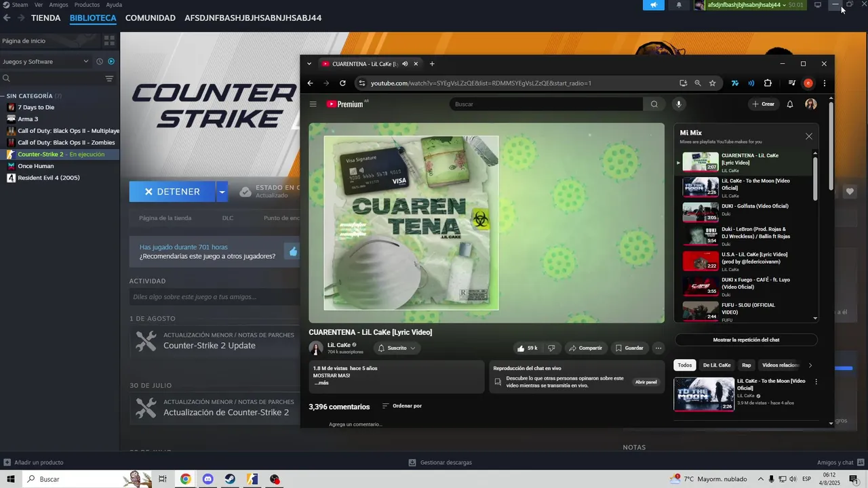Open Steam account name dropdown
Screen dimensions: 868x488
click(748, 5)
